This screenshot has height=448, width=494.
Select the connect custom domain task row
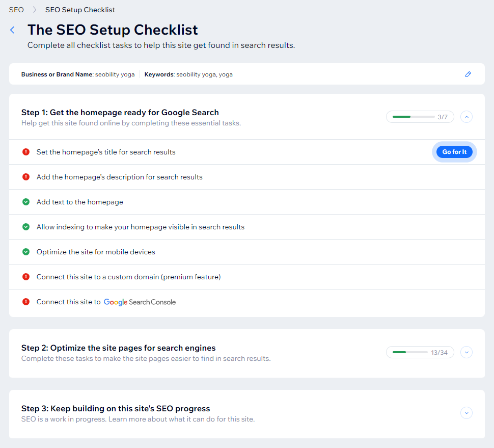129,277
